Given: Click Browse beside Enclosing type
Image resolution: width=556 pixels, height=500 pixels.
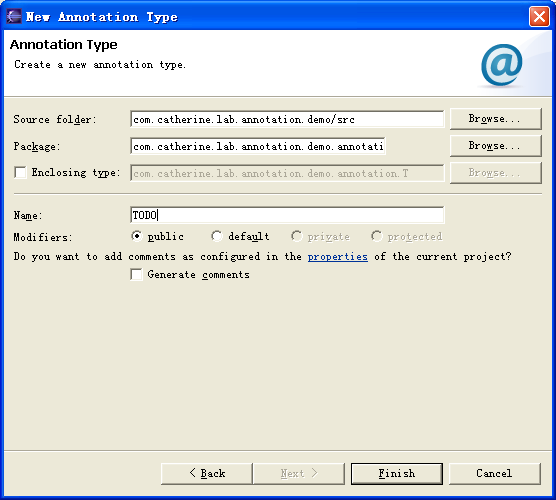Looking at the screenshot, I should coord(496,173).
